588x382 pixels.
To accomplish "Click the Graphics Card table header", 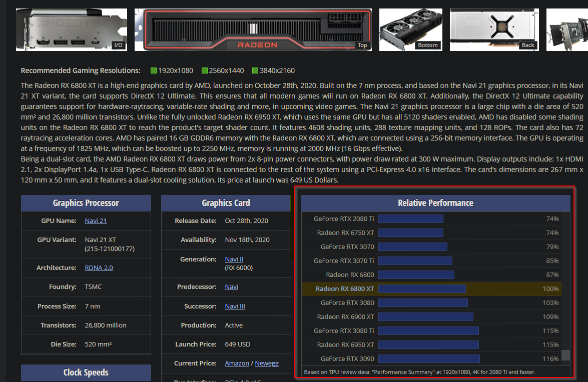I will 226,203.
